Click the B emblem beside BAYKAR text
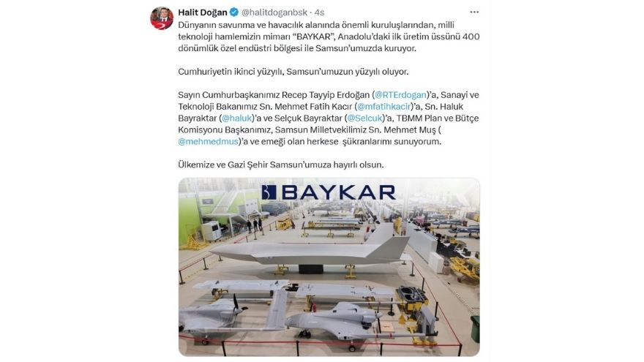 coord(269,192)
